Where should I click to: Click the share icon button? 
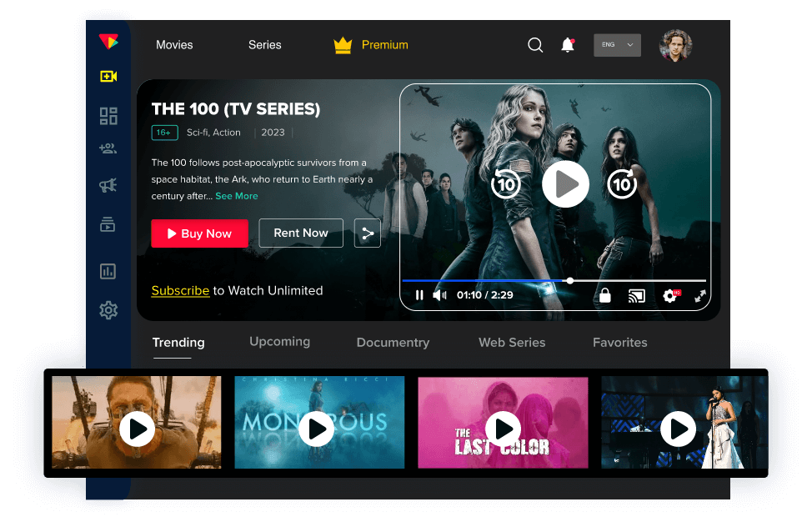(x=367, y=233)
